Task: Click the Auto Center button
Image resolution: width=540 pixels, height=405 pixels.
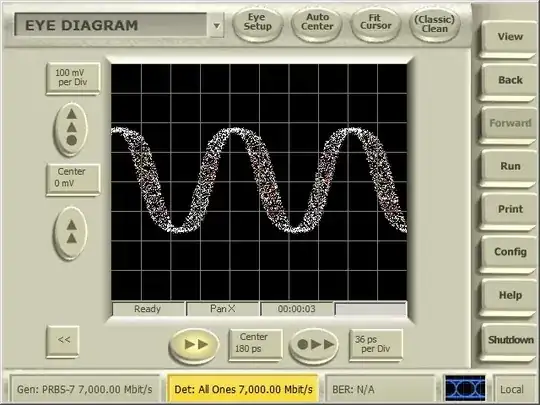Action: 317,23
